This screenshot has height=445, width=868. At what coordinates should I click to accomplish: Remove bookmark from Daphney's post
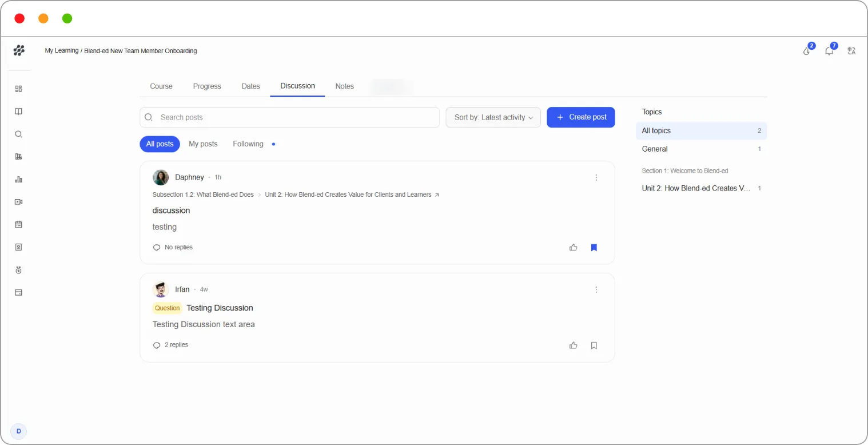click(x=594, y=248)
